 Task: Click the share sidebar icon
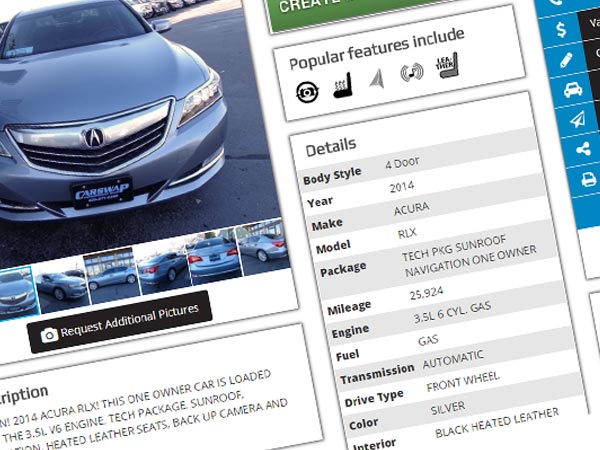coord(583,148)
